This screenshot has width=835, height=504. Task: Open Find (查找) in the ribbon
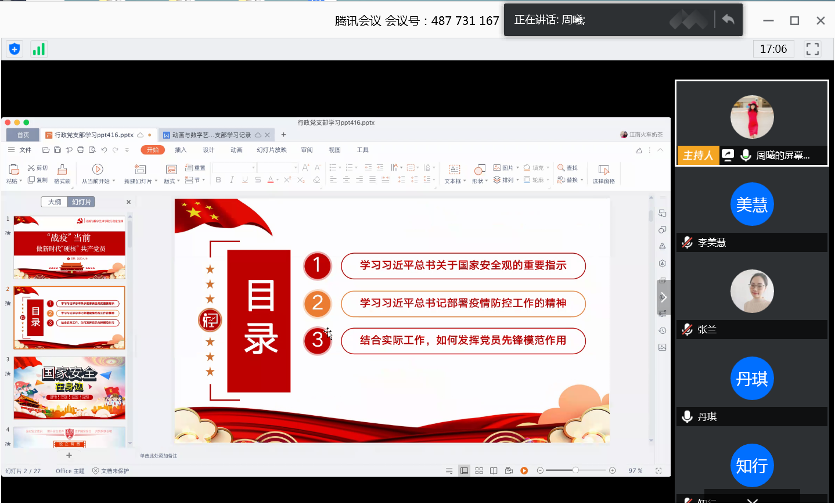click(567, 168)
